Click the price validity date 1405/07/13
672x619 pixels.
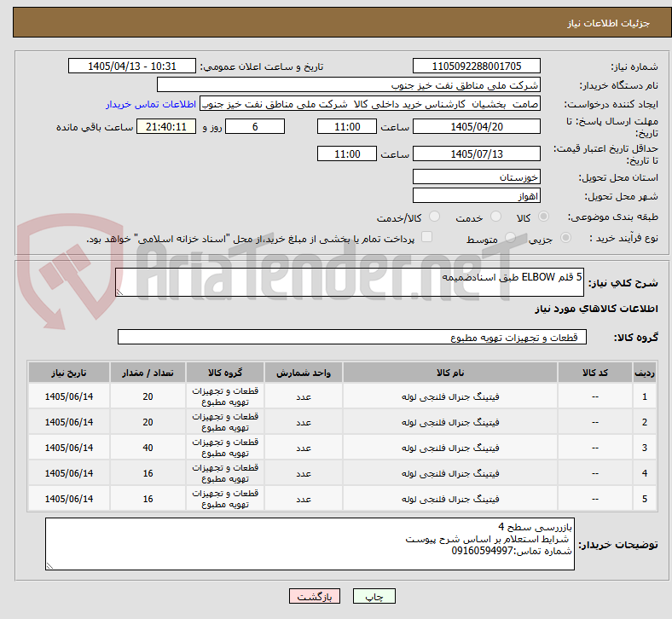tap(476, 153)
